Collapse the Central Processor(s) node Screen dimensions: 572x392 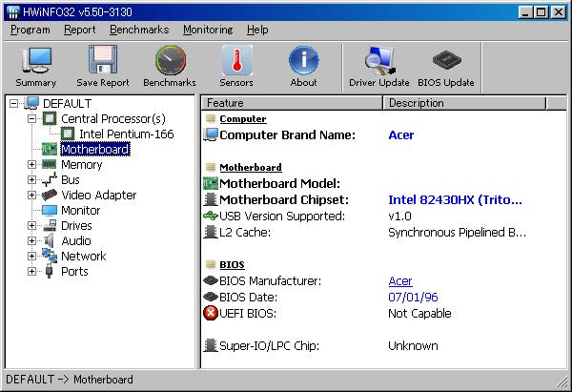(31, 119)
